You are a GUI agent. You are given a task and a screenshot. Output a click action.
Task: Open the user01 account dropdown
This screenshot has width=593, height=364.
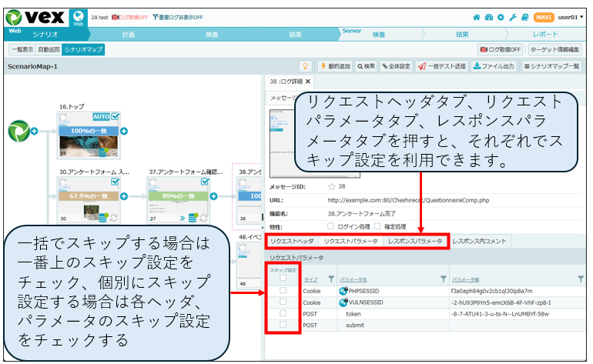(x=571, y=18)
